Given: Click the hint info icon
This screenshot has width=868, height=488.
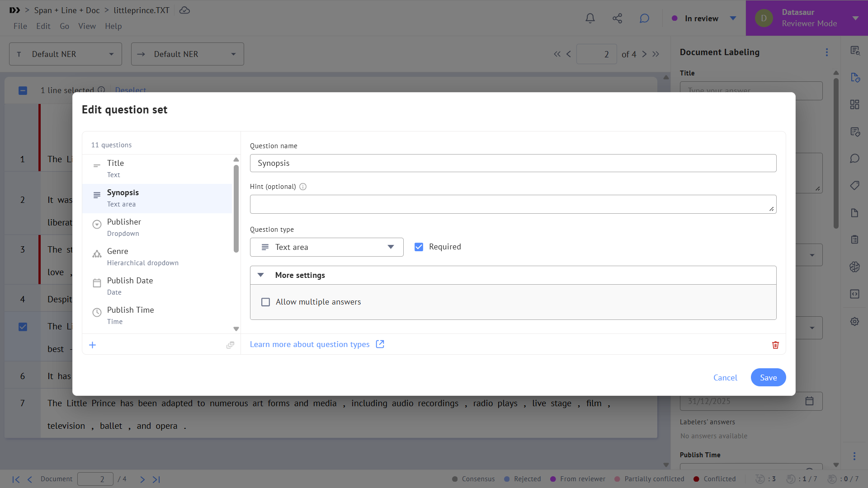Looking at the screenshot, I should point(303,187).
